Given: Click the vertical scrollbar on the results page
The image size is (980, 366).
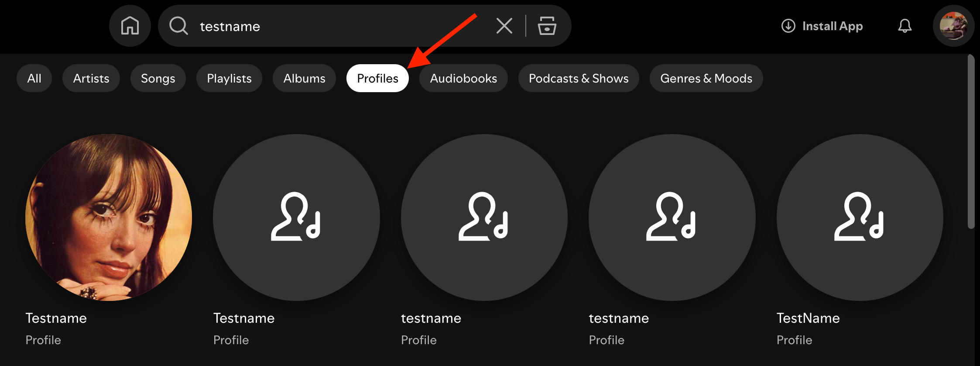Looking at the screenshot, I should click(x=971, y=142).
